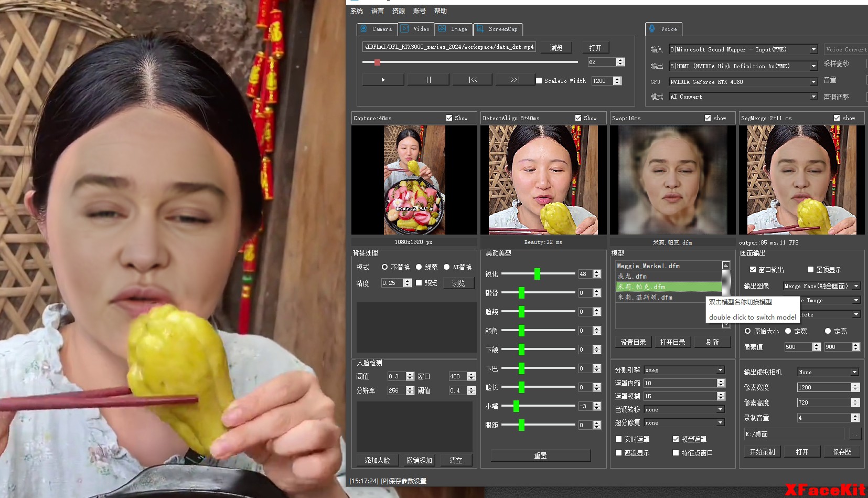Open the 模式 AI Convert dropdown
The width and height of the screenshot is (868, 498).
pos(743,97)
